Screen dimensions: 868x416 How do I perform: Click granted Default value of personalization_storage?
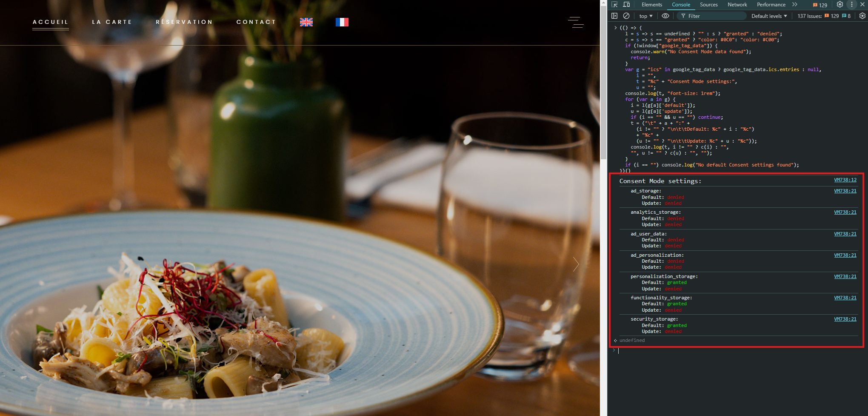[x=677, y=283]
